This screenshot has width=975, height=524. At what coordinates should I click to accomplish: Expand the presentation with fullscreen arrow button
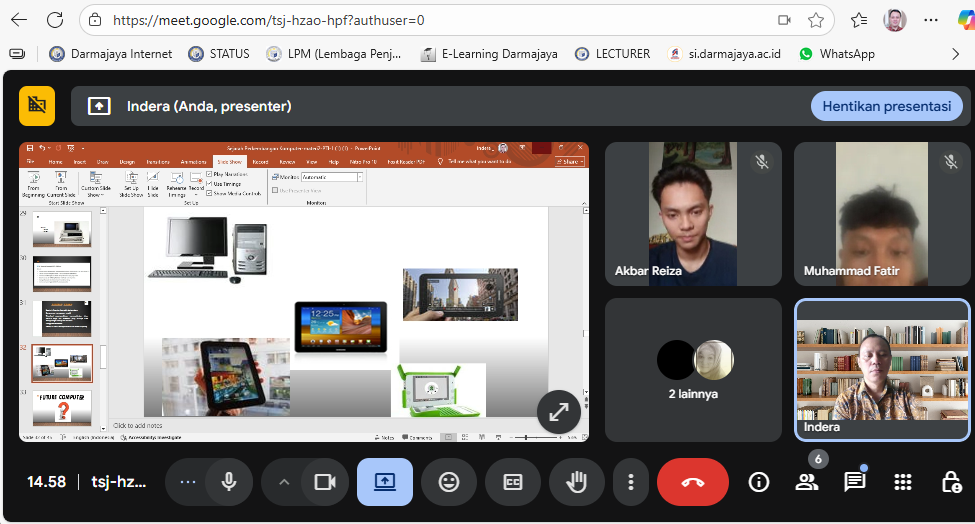[x=559, y=411]
